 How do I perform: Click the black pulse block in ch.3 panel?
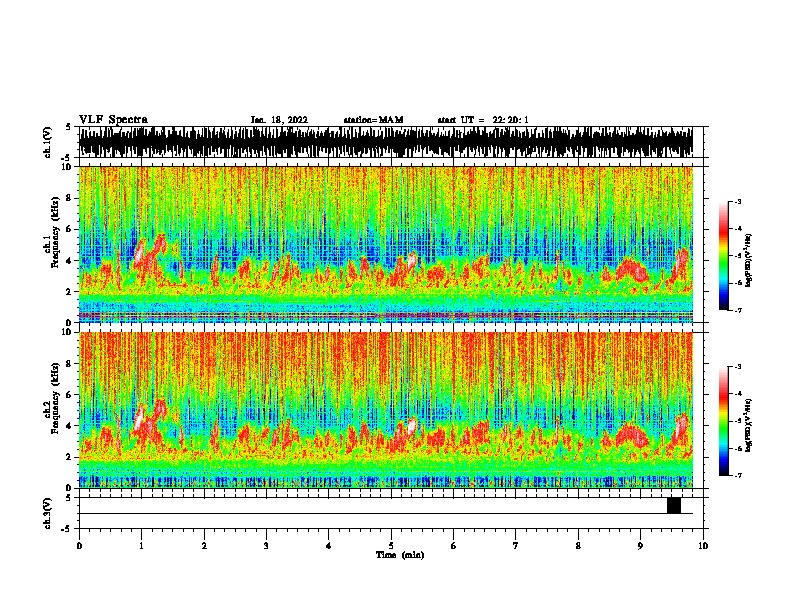(x=674, y=505)
